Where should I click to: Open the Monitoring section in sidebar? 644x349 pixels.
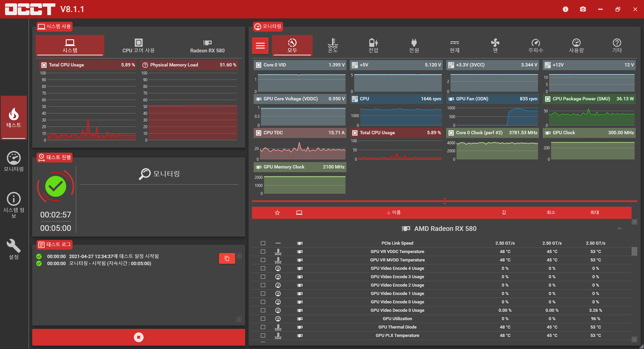[14, 161]
